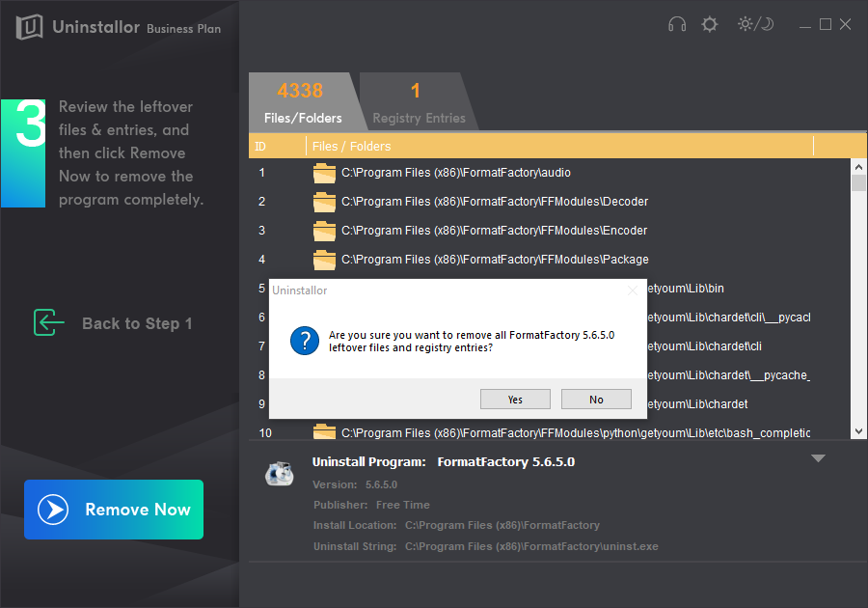Click folder icon for FFModules\Decoder row
Image resolution: width=868 pixels, height=608 pixels.
324,202
